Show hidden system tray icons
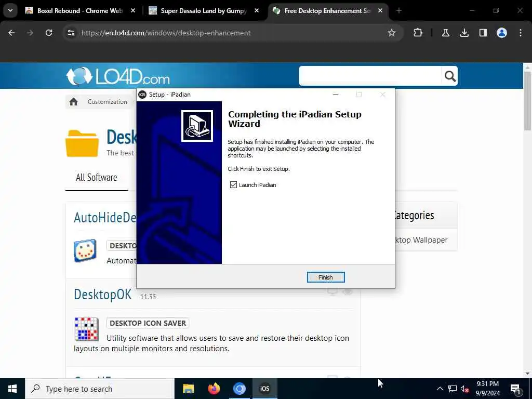Image resolution: width=532 pixels, height=399 pixels. 440,389
